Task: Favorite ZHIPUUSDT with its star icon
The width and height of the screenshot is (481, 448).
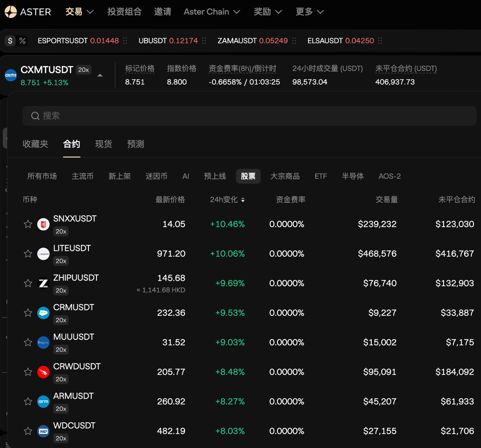Action: click(28, 283)
